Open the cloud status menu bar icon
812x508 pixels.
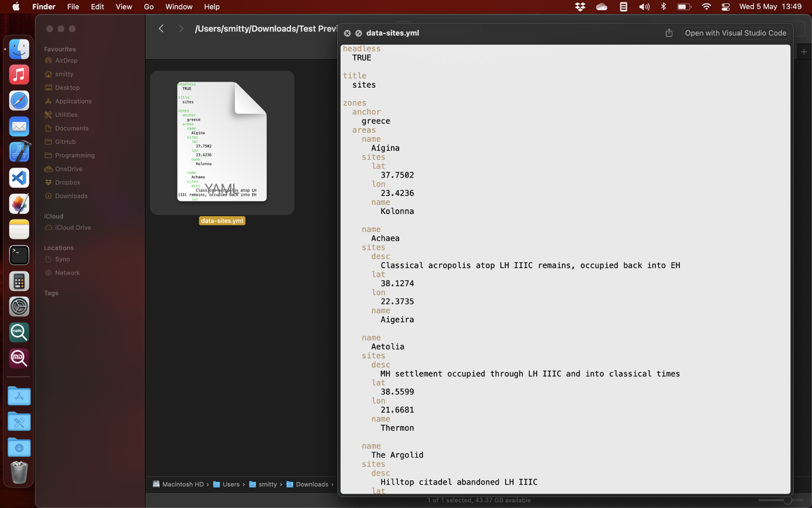pyautogui.click(x=601, y=7)
